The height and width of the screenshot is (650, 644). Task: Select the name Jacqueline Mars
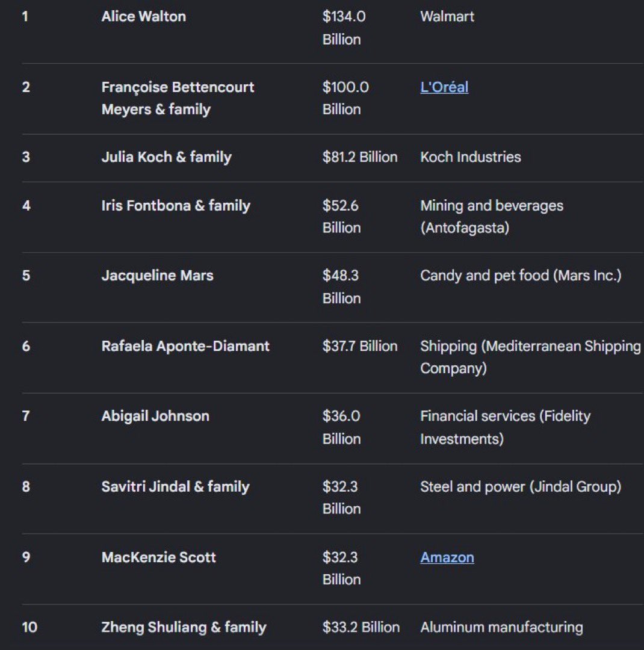point(158,276)
